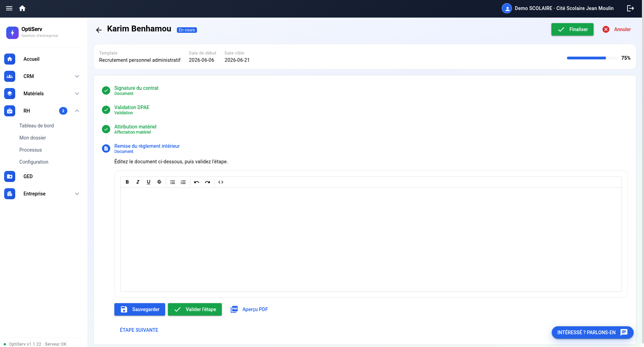
Task: Toggle strikethrough formatting in editor
Action: click(x=159, y=182)
